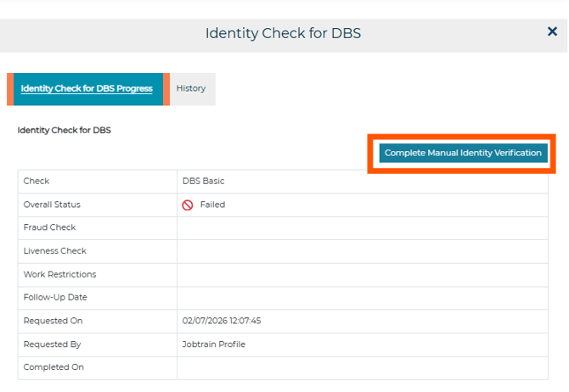Click the 'Follow-Up Date' row label
The height and width of the screenshot is (392, 569).
55,297
